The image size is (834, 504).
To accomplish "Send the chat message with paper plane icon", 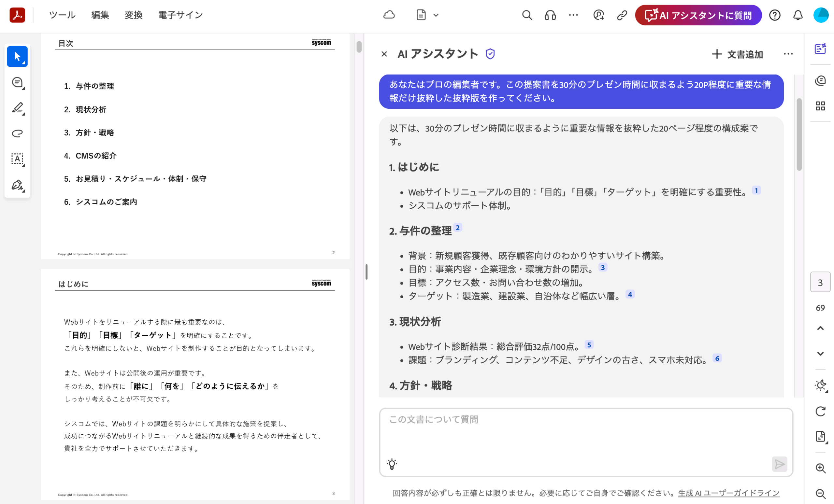I will tap(780, 464).
